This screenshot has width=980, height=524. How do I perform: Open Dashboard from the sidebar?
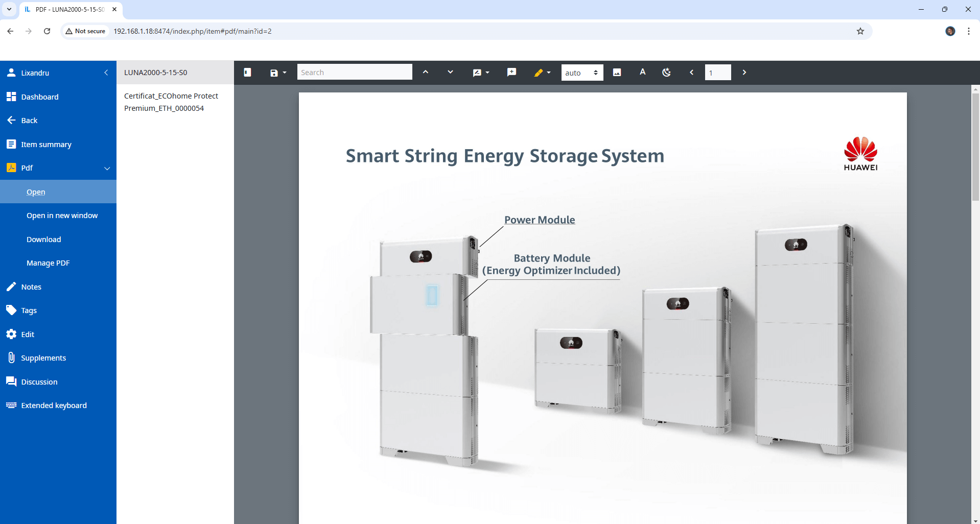coord(58,97)
